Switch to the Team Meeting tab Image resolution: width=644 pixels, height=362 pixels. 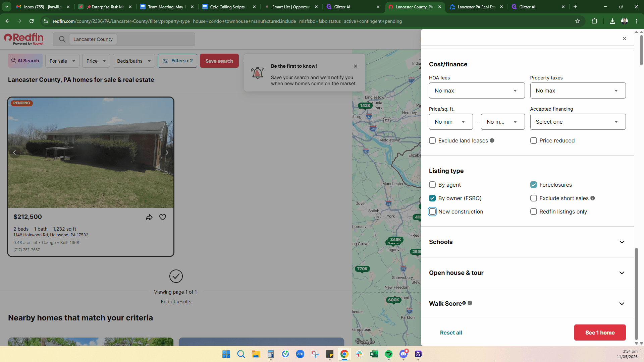pos(167,7)
